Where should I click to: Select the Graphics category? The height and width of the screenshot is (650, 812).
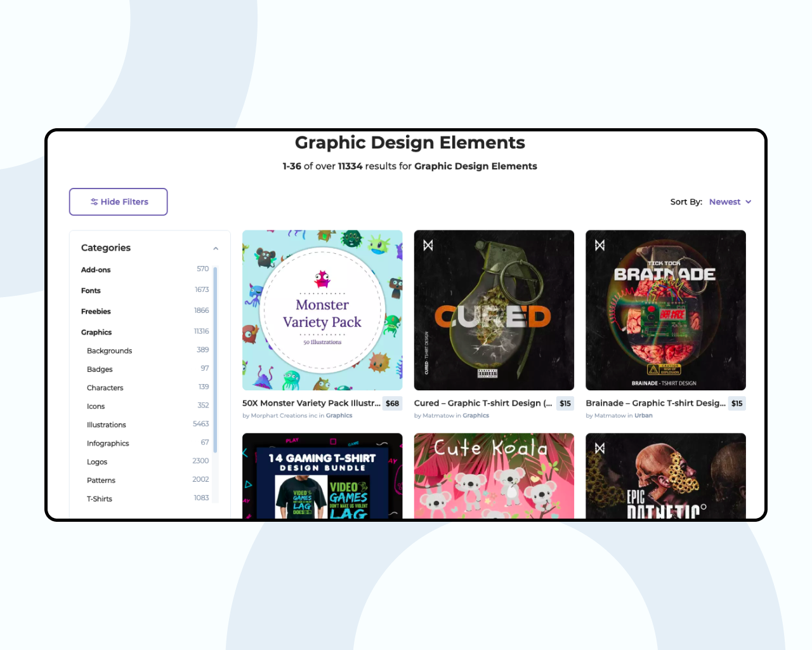pos(96,333)
